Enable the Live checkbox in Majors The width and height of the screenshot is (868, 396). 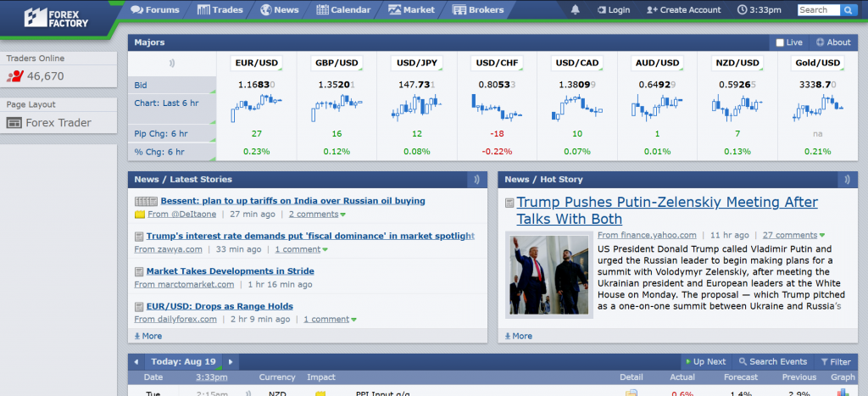click(x=780, y=42)
